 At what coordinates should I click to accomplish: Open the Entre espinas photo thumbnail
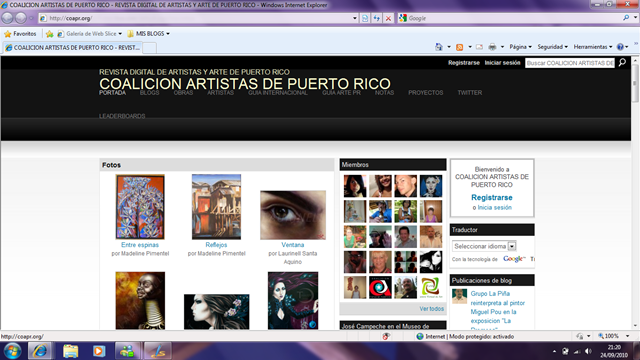tap(140, 207)
